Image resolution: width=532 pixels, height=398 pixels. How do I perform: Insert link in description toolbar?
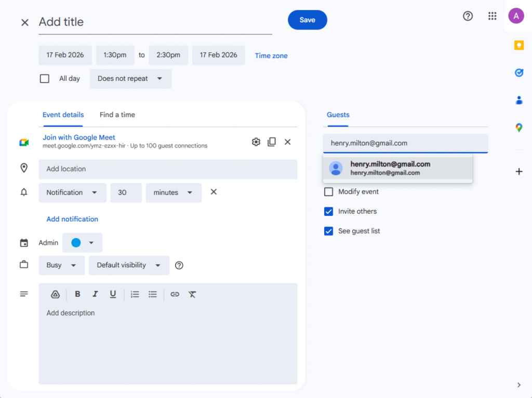[x=175, y=294]
